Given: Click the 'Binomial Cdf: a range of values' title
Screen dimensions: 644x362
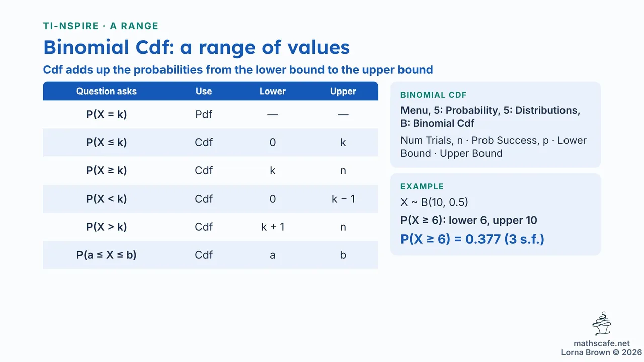Looking at the screenshot, I should pyautogui.click(x=196, y=47).
